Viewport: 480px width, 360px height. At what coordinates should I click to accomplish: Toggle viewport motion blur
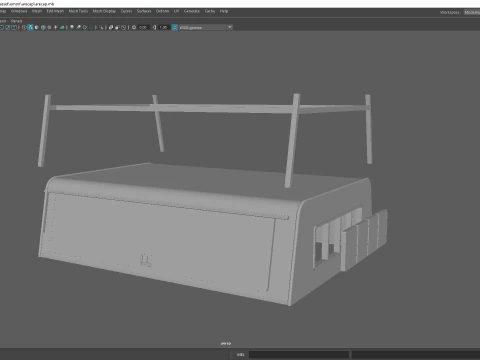tap(78, 27)
